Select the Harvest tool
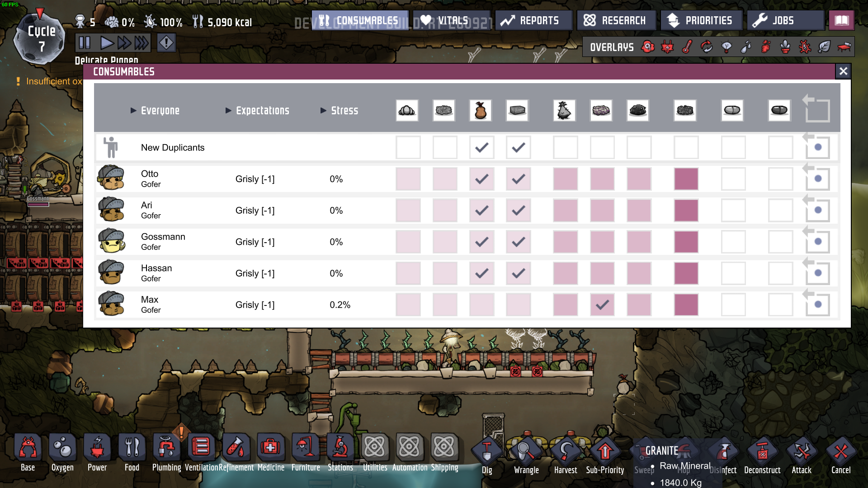Viewport: 868px width, 488px height. tap(566, 452)
